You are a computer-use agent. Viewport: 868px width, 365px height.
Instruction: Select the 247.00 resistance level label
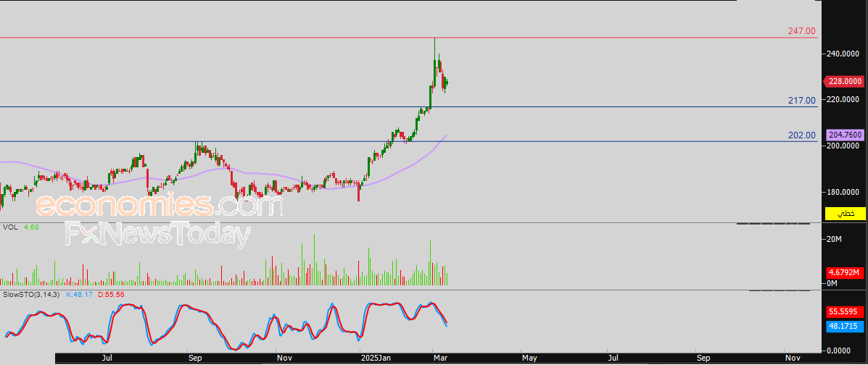801,31
